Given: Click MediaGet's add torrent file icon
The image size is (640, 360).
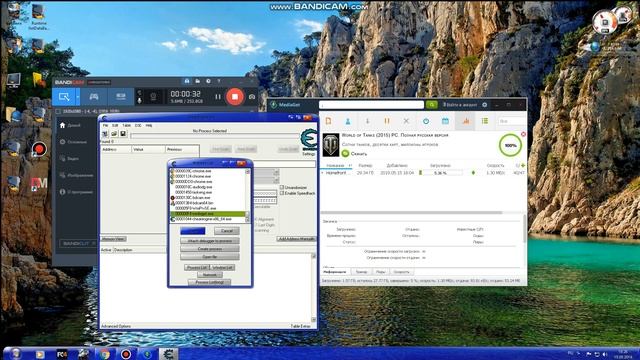Looking at the screenshot, I should point(328,121).
